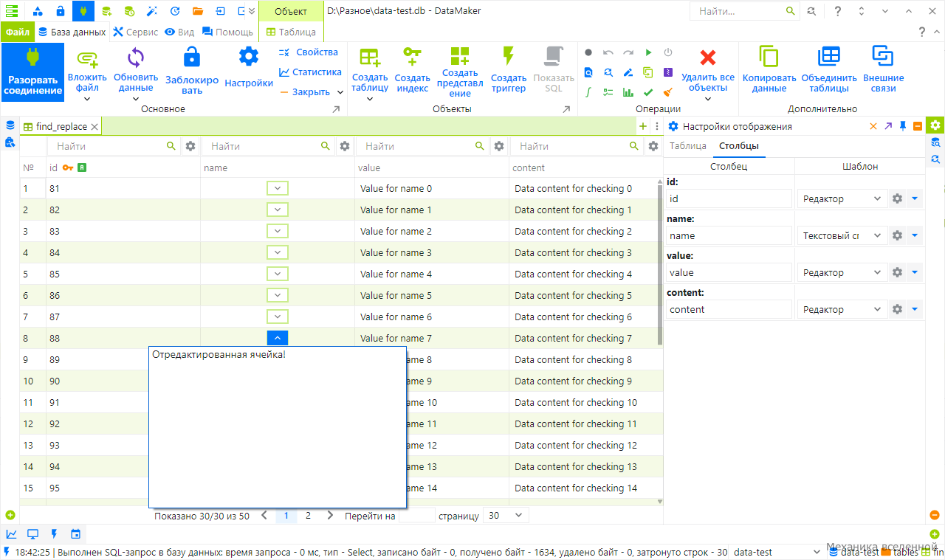Click the Заблокировать padlock icon
The image size is (945, 560).
pos(192,58)
